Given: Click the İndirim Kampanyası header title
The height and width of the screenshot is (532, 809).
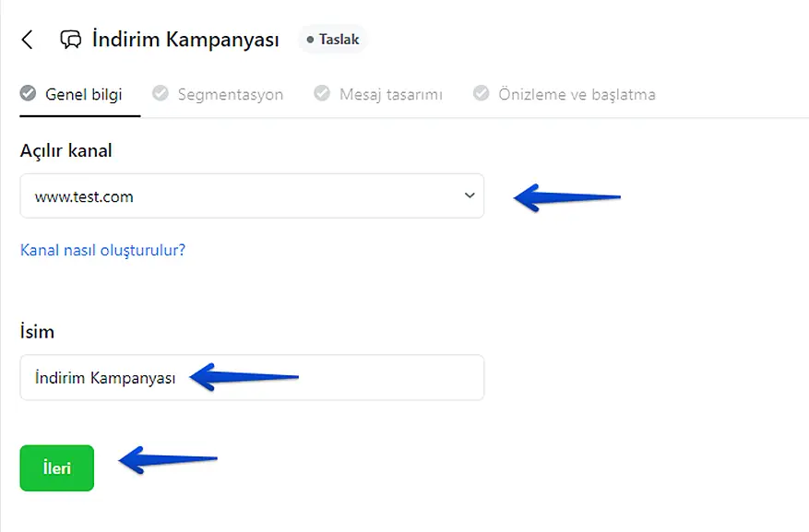Looking at the screenshot, I should pos(185,40).
